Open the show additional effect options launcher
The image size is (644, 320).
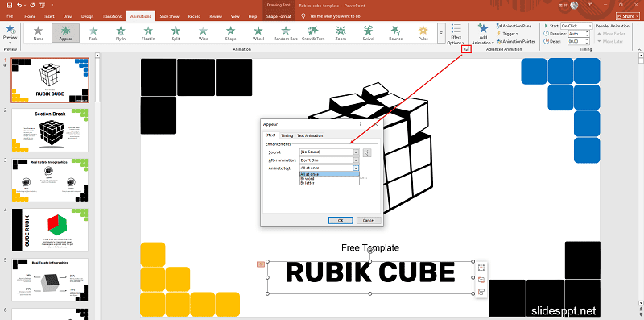point(466,49)
